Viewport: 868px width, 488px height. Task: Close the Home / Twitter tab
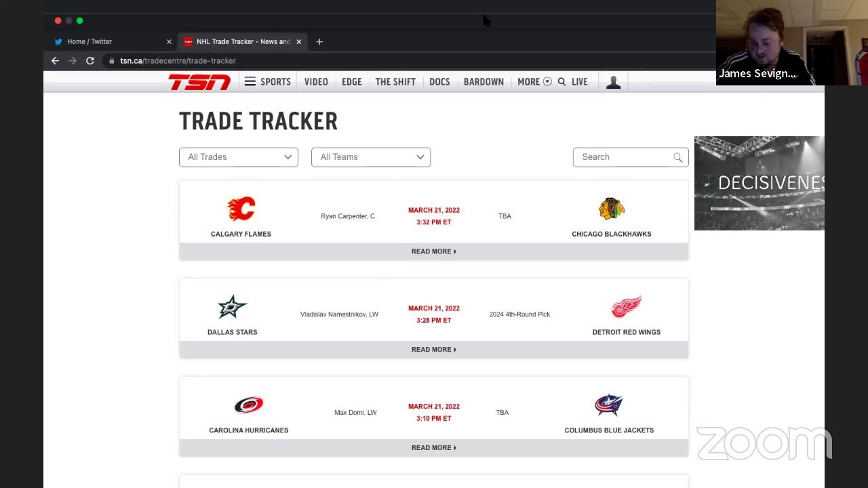tap(169, 41)
